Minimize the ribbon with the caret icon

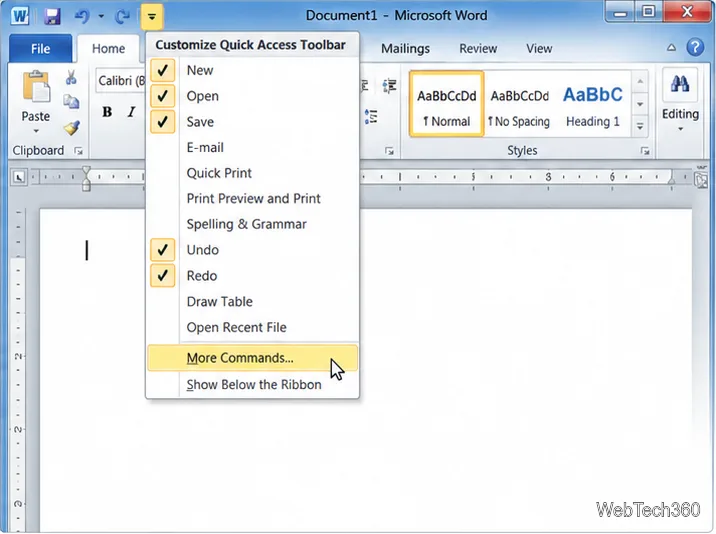(x=671, y=48)
